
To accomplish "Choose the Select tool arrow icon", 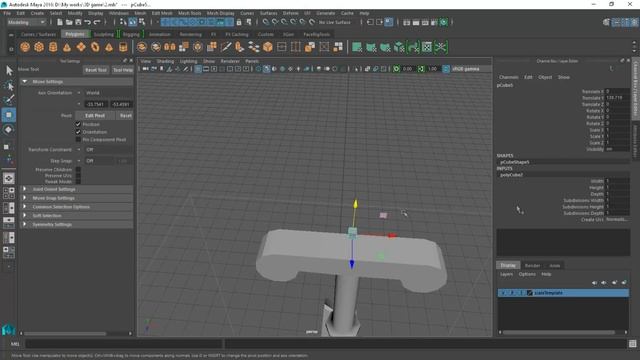I will pos(9,71).
